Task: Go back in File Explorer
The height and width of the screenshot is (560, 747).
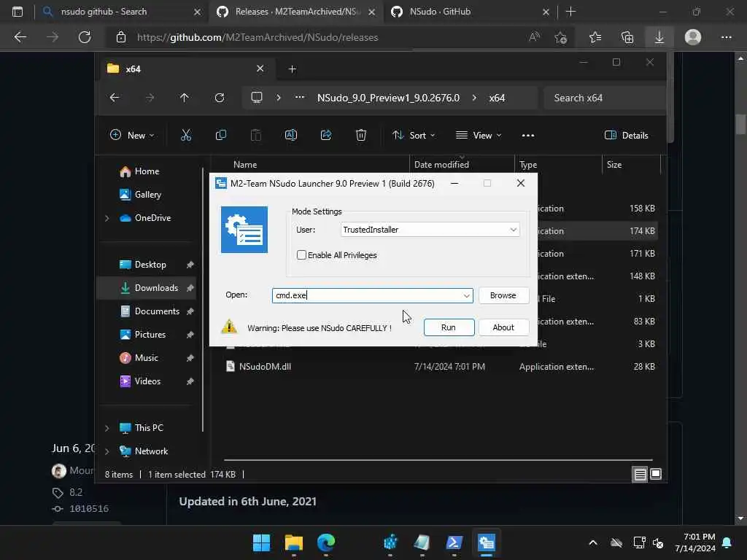Action: (115, 98)
